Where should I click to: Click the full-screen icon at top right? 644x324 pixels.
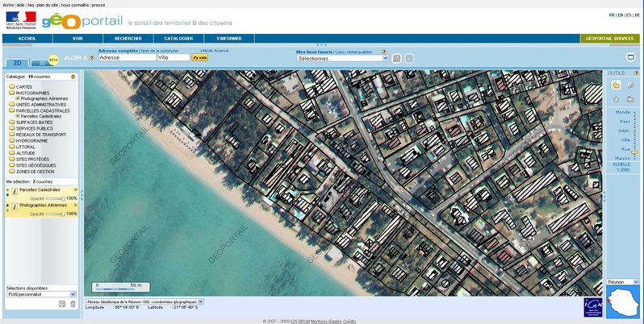[631, 57]
